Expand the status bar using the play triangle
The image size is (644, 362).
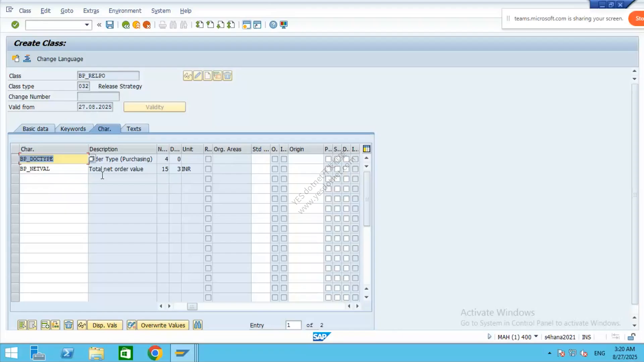[x=489, y=337]
